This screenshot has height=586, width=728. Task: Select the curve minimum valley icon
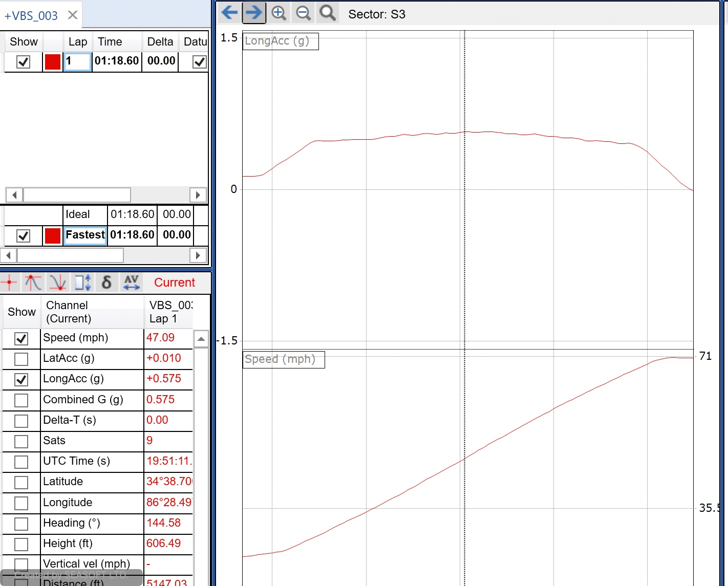pos(57,282)
